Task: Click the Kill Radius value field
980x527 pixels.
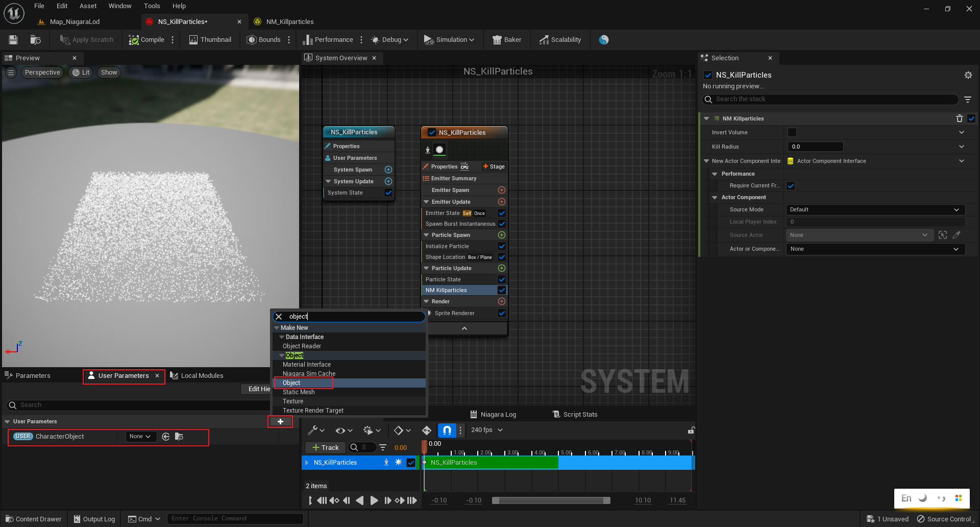Action: pyautogui.click(x=815, y=147)
